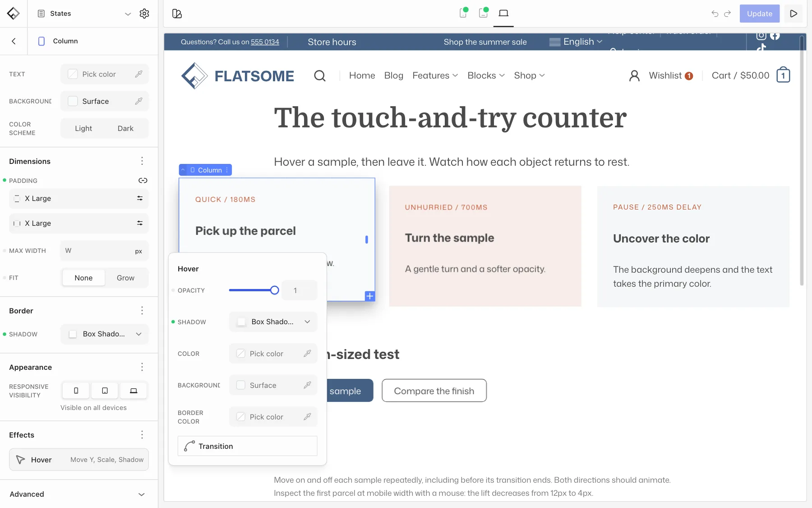Image resolution: width=812 pixels, height=508 pixels.
Task: Open Hover panel Shadow dropdown
Action: [273, 322]
